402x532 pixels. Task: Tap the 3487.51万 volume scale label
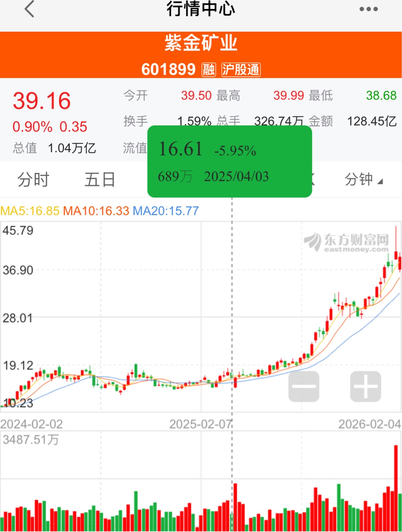coord(31,440)
